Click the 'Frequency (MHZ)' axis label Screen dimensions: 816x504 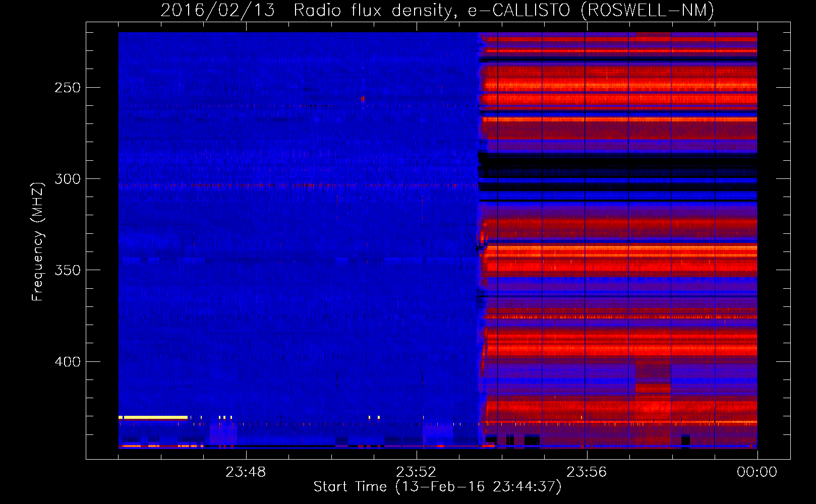[38, 242]
